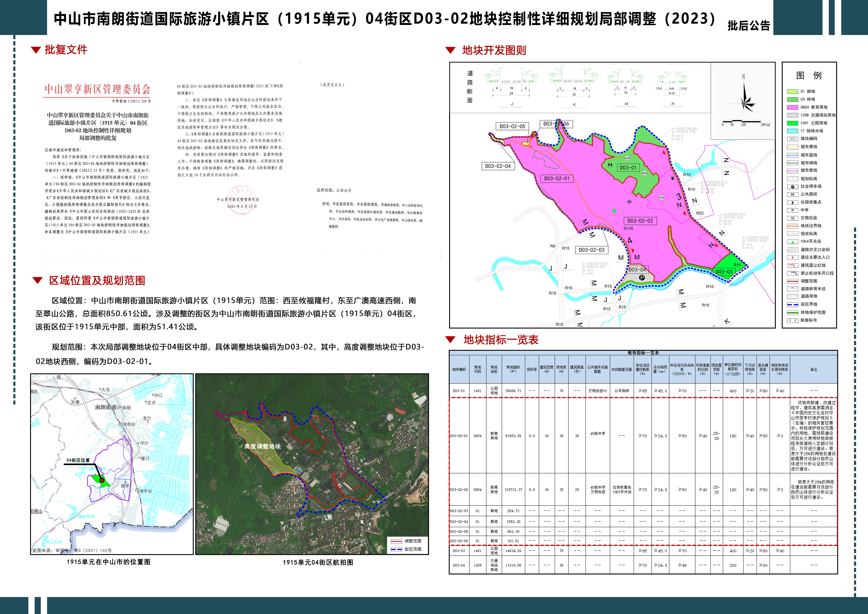Click the D03-04 row code in table
Viewport: 868px width, 614px height.
tap(459, 565)
